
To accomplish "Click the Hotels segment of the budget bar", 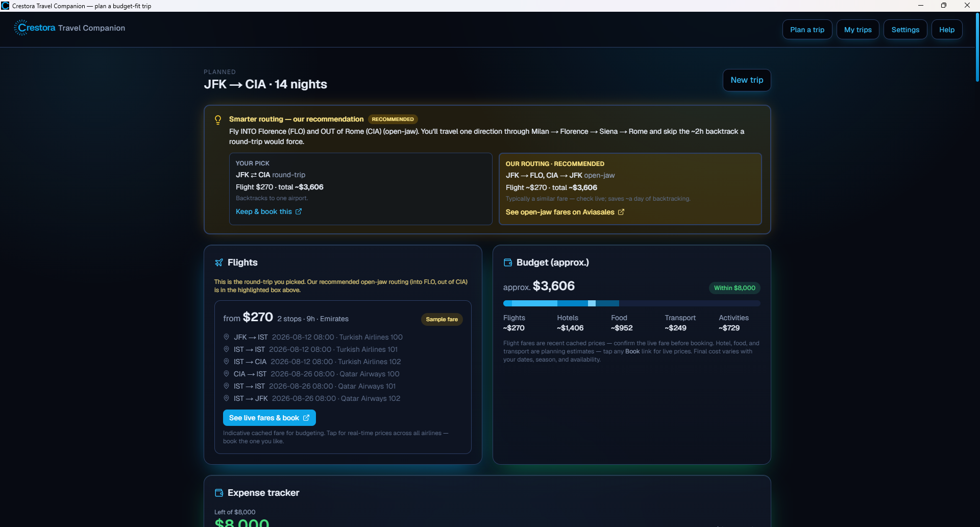I will coord(534,303).
